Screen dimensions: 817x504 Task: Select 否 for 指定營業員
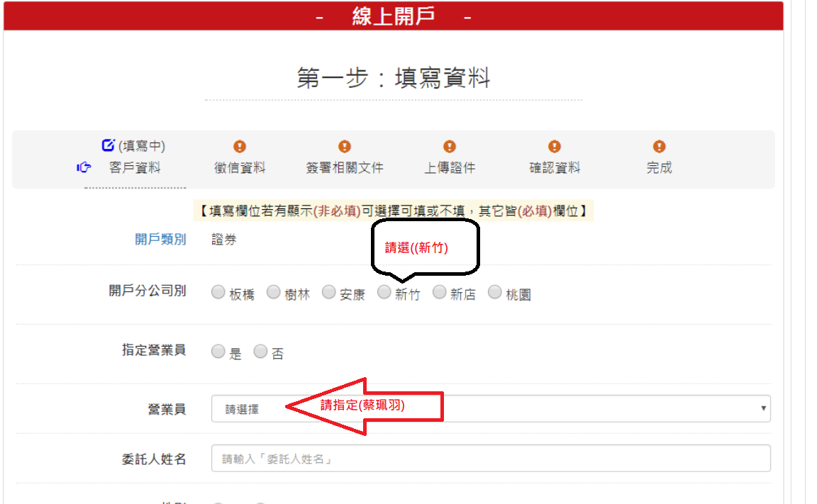click(x=261, y=352)
